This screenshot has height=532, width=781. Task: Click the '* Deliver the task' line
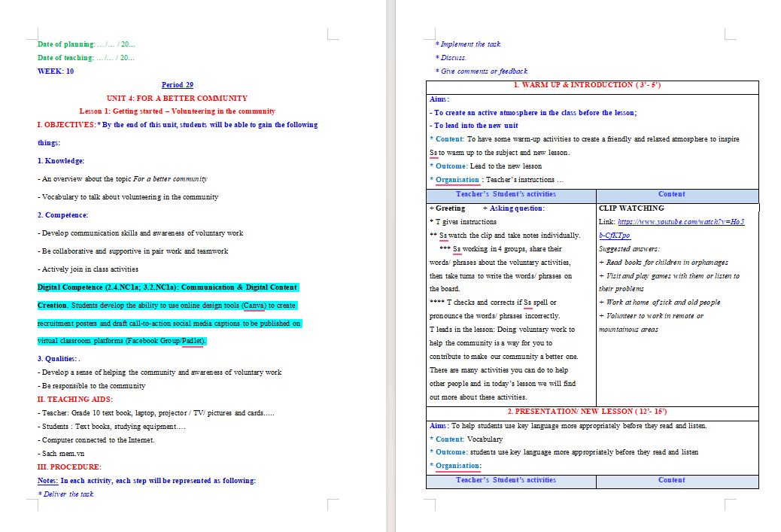tap(65, 494)
